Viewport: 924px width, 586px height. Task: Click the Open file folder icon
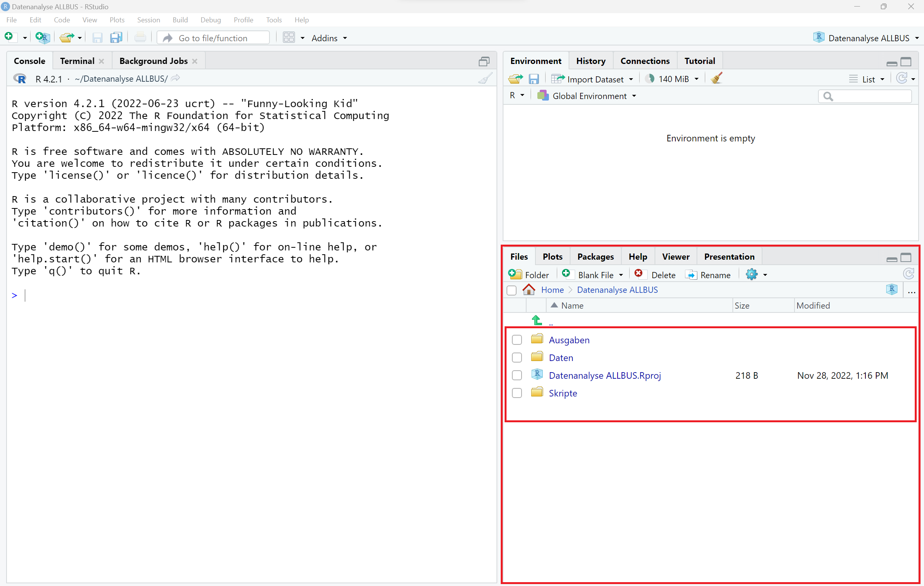67,37
